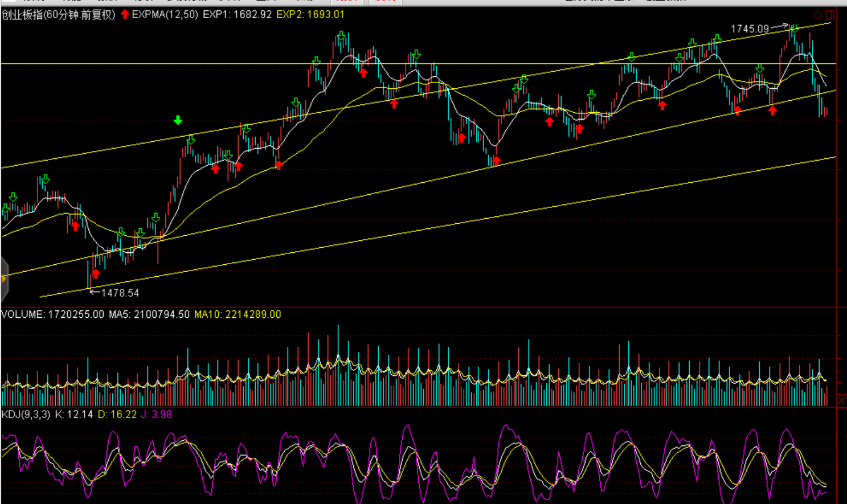This screenshot has width=847, height=504.
Task: Open the KDJ(9,3,3) indicator label
Action: 26,415
